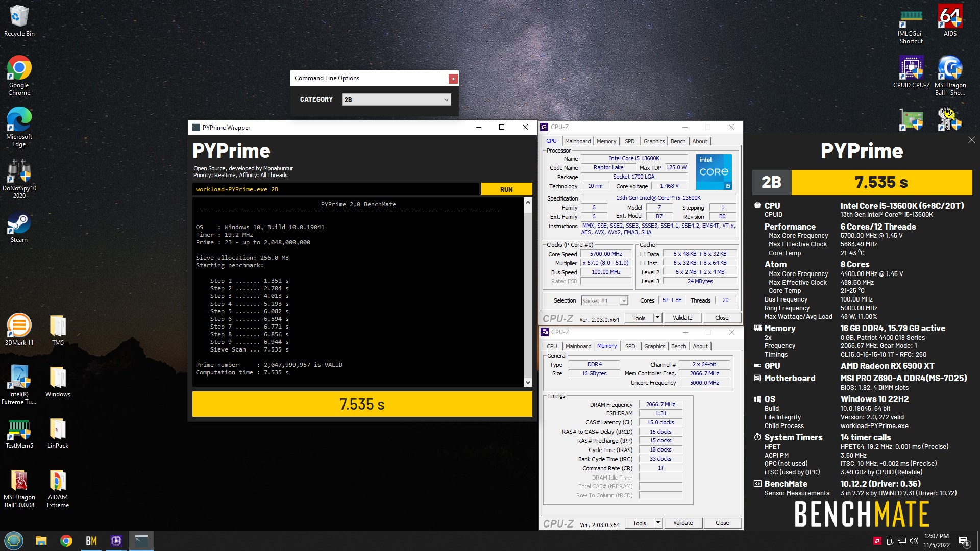This screenshot has width=980, height=551.
Task: Expand Tools dropdown arrow in upper CPU-Z
Action: click(x=657, y=318)
